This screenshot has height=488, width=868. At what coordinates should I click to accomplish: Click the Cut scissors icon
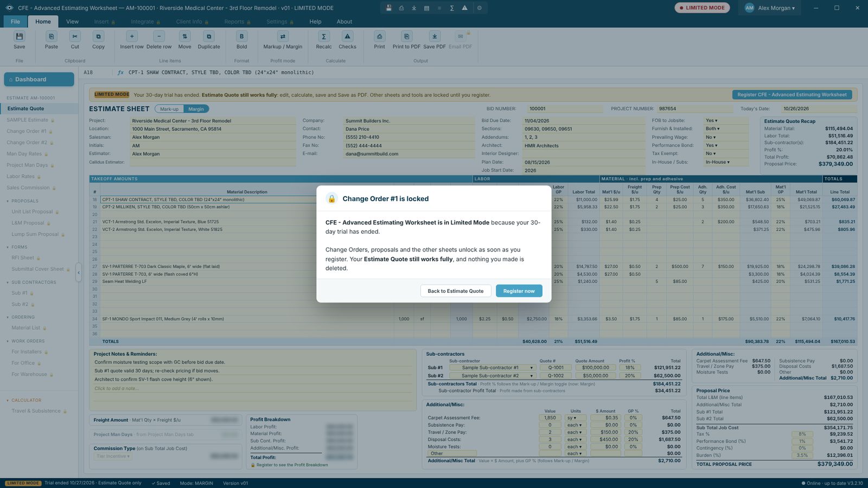[75, 36]
